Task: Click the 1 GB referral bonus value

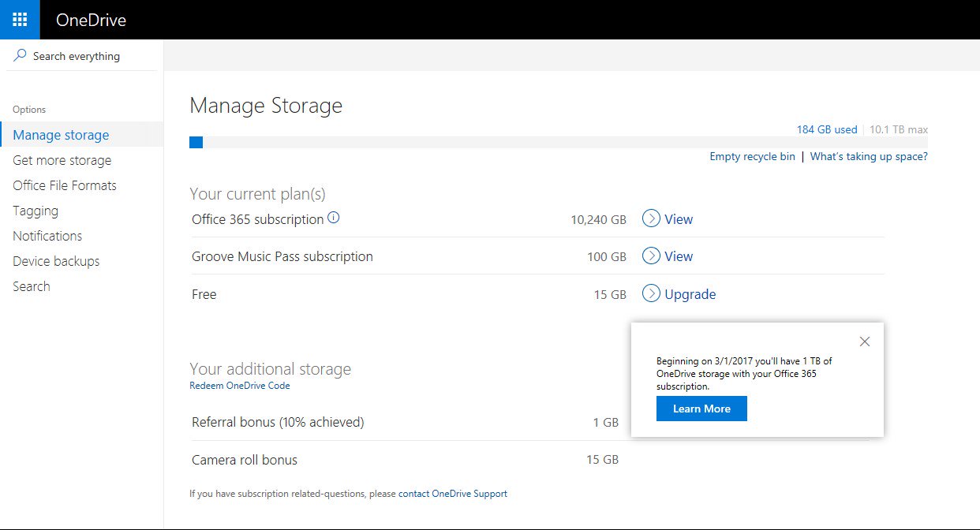Action: tap(606, 422)
